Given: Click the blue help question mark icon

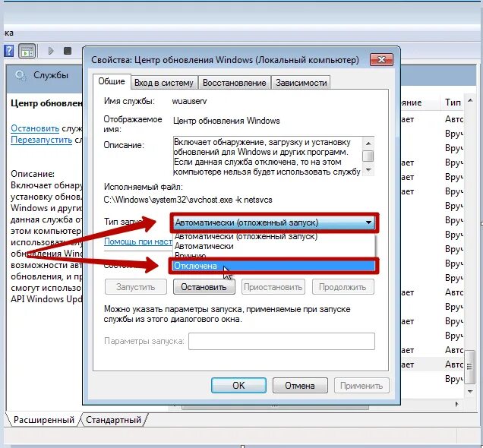Looking at the screenshot, I should point(8,51).
